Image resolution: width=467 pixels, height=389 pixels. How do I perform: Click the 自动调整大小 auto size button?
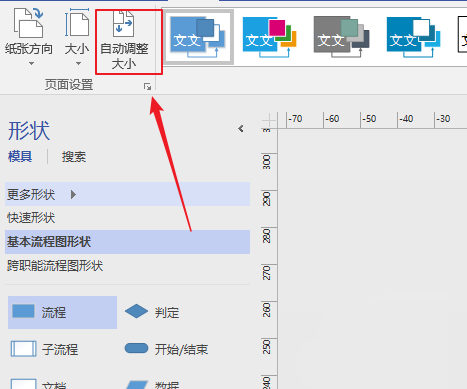pos(124,41)
